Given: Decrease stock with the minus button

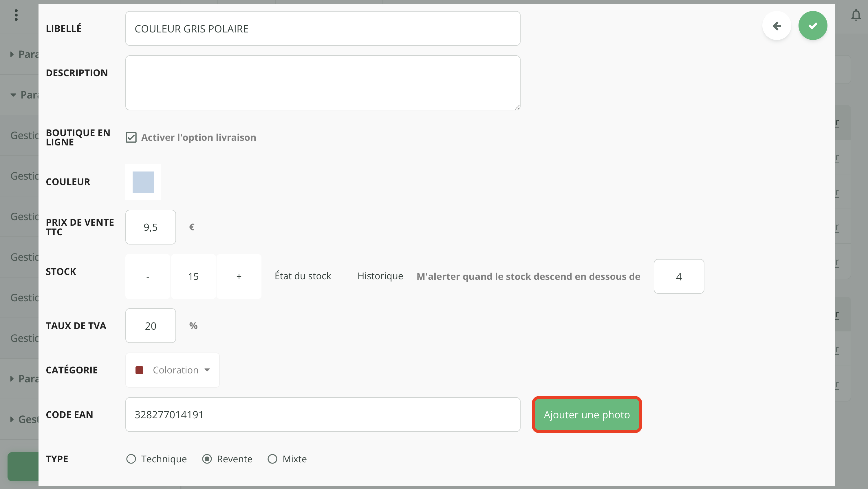Looking at the screenshot, I should 148,277.
